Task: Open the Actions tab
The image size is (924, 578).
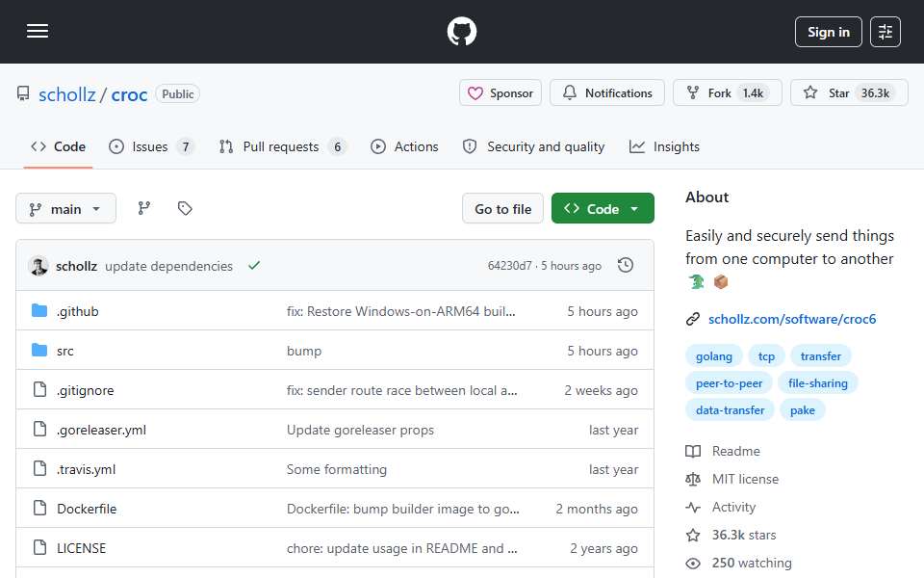Action: pos(404,146)
